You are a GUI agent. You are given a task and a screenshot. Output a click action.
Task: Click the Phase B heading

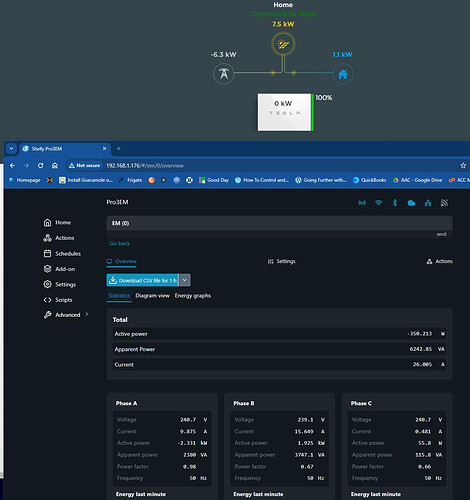244,403
